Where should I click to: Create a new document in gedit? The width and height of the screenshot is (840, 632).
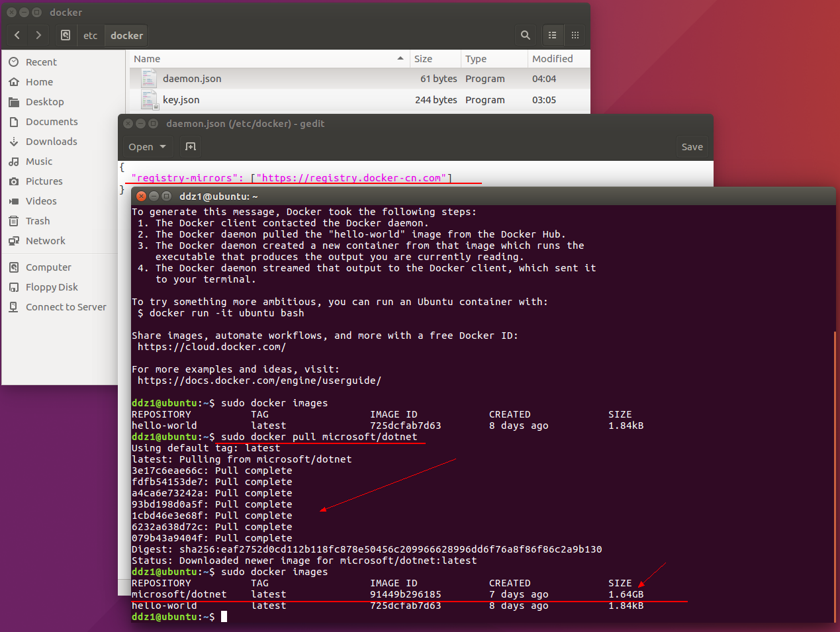tap(191, 147)
